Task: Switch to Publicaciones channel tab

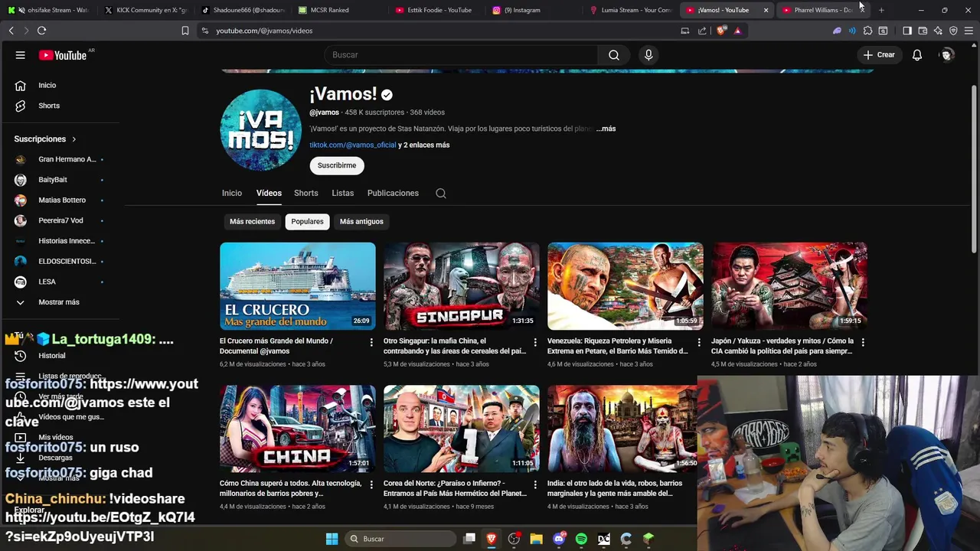Action: click(393, 194)
